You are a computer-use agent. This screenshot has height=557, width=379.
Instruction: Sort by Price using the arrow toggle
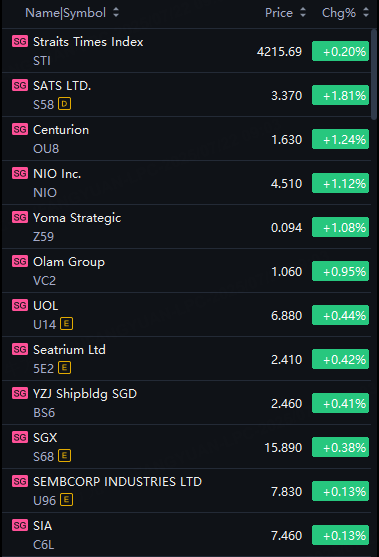[303, 13]
